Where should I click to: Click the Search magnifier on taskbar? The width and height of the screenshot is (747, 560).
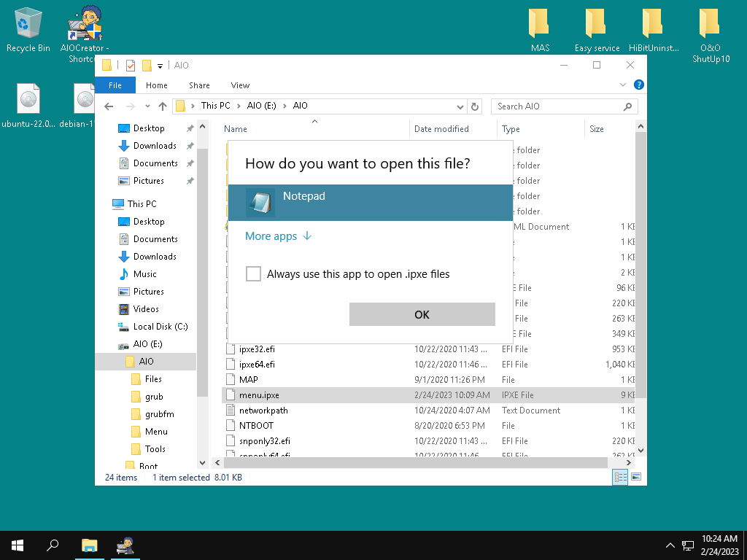click(53, 545)
